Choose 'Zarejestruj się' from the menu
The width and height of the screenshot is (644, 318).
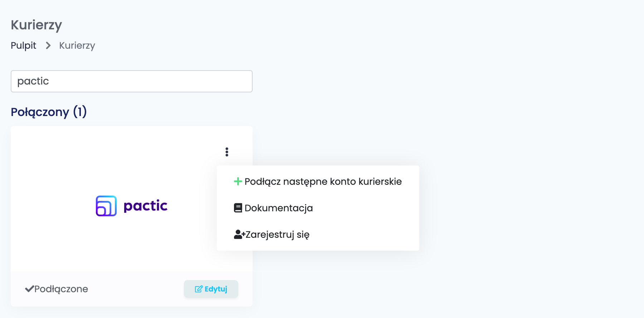tap(318, 235)
